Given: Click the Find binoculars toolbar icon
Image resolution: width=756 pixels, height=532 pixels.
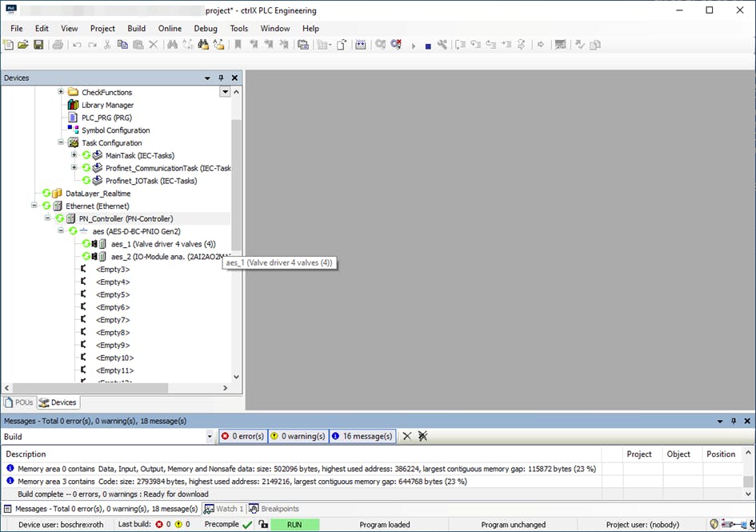Looking at the screenshot, I should (172, 45).
